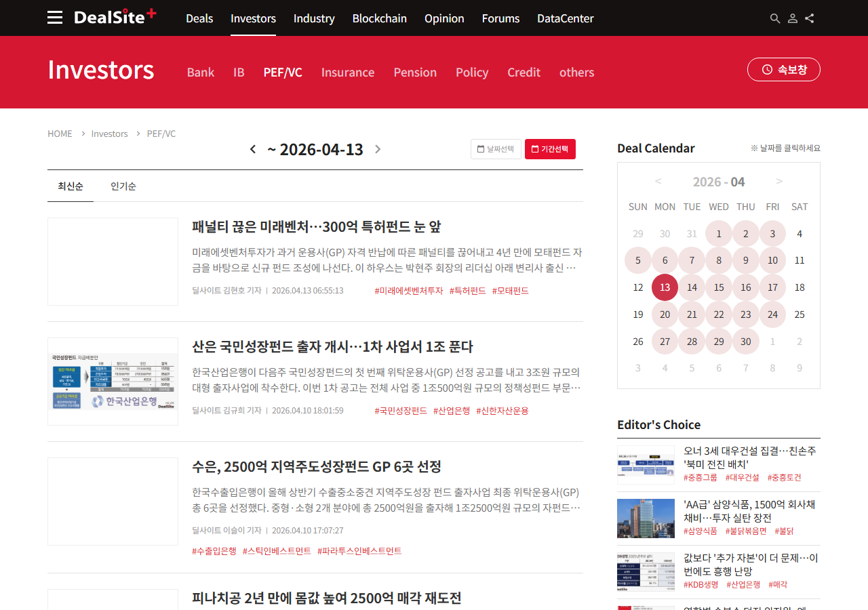Toggle the 기간선택 period mode
868x610 pixels.
(550, 149)
